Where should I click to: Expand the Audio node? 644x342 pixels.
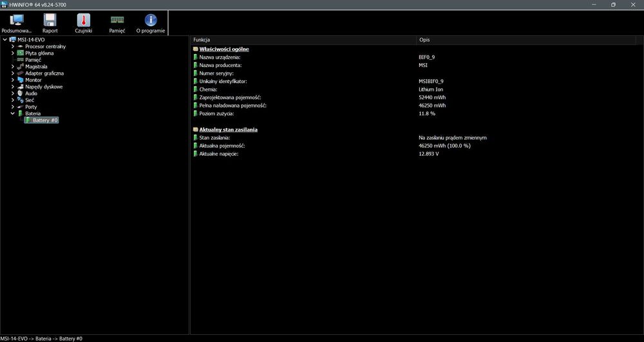[13, 93]
